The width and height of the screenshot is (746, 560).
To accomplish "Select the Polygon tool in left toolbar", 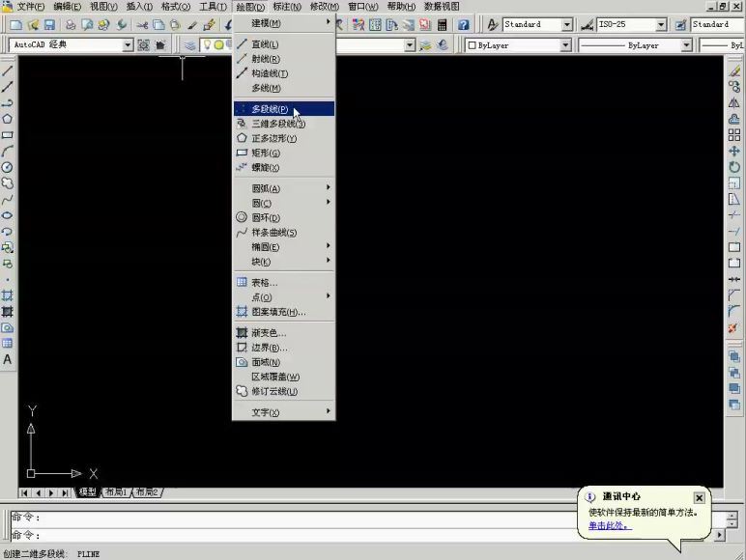I will point(7,119).
